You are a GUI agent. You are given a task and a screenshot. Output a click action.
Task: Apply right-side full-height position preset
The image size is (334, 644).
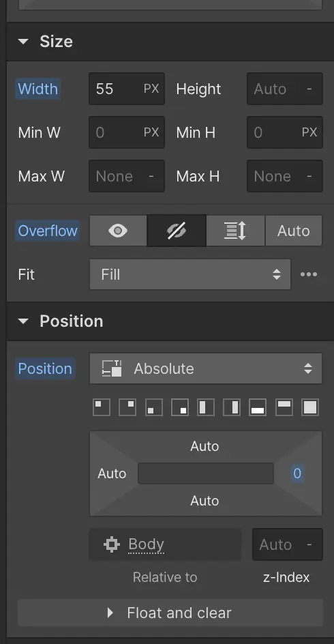coord(232,407)
